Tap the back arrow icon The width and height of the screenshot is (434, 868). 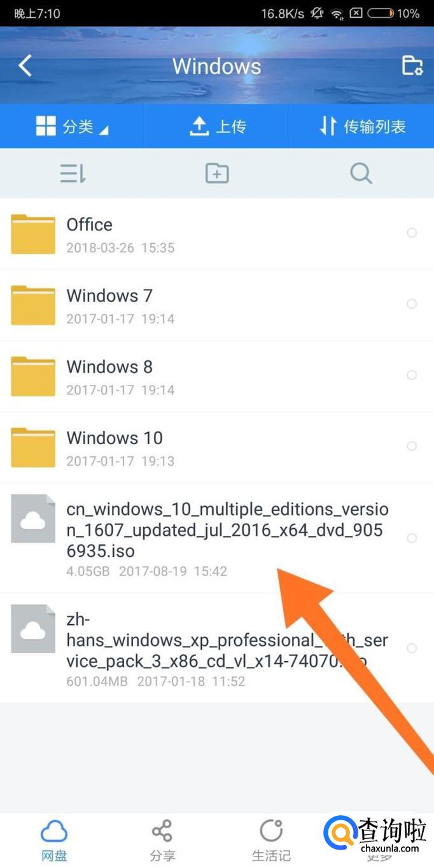point(25,66)
